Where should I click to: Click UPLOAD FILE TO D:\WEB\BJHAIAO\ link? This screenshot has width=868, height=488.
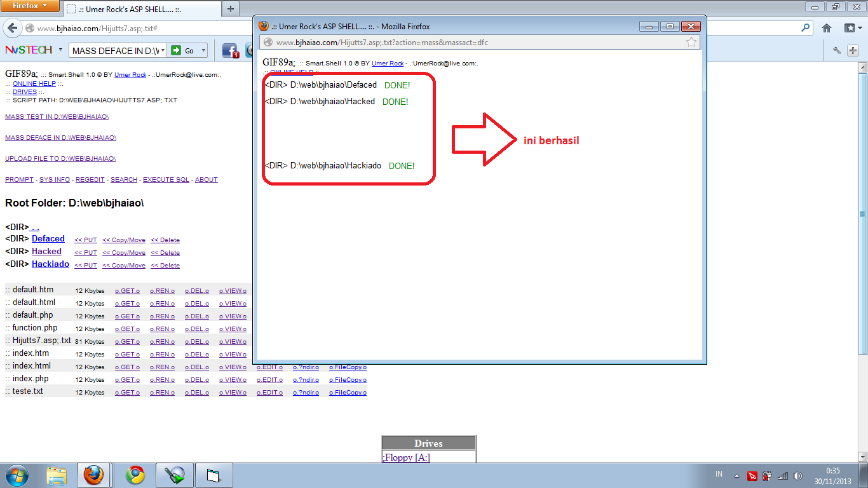pos(60,159)
